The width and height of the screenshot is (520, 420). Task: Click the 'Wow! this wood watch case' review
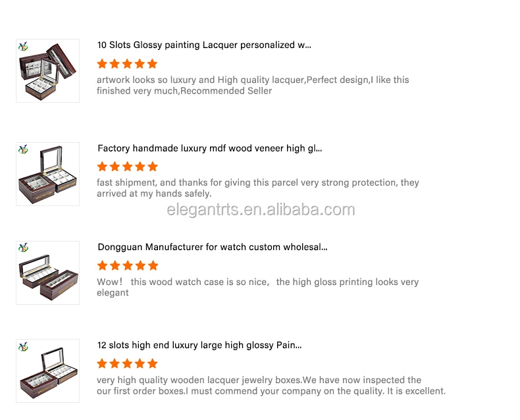click(x=257, y=287)
